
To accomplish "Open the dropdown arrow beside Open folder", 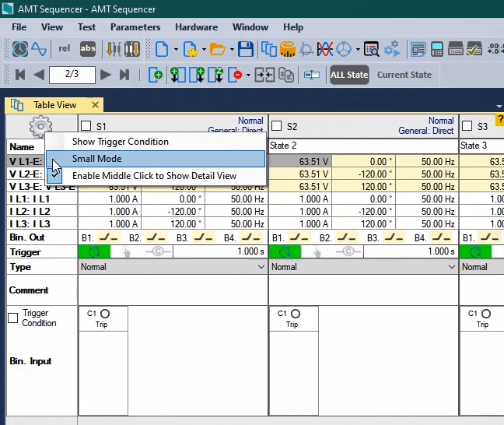I will click(x=231, y=50).
